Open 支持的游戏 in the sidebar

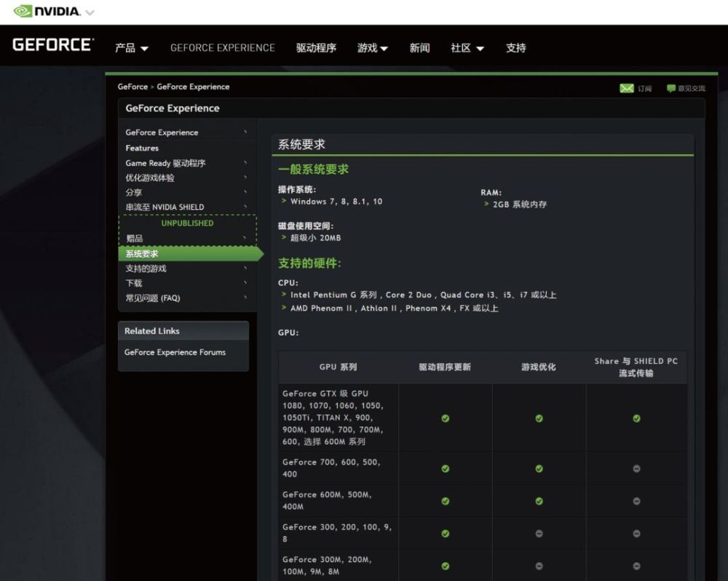tap(146, 269)
